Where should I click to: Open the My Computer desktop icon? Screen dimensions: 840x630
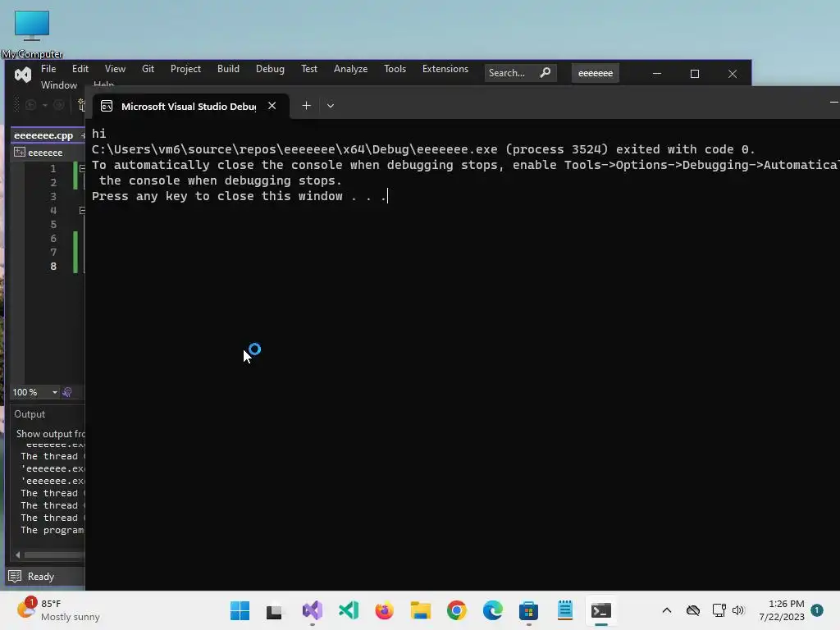(32, 34)
